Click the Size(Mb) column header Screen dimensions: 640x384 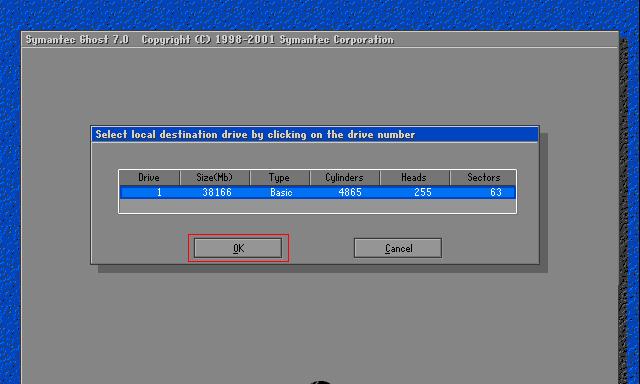coord(215,178)
